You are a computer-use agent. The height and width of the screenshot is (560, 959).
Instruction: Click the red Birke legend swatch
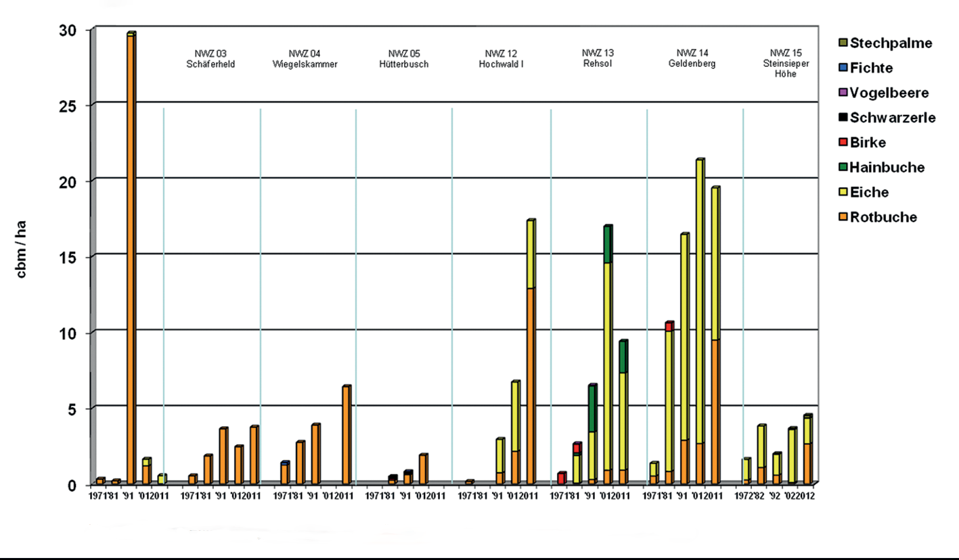coord(842,143)
